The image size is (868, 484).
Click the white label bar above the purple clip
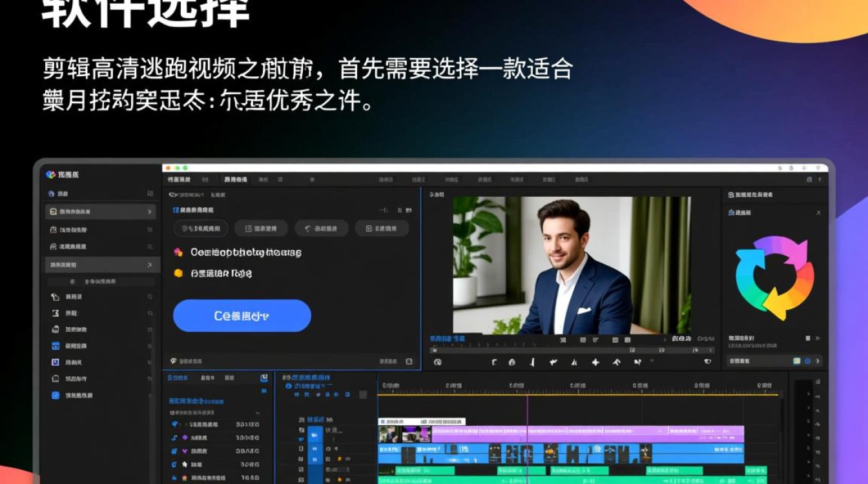tap(422, 421)
